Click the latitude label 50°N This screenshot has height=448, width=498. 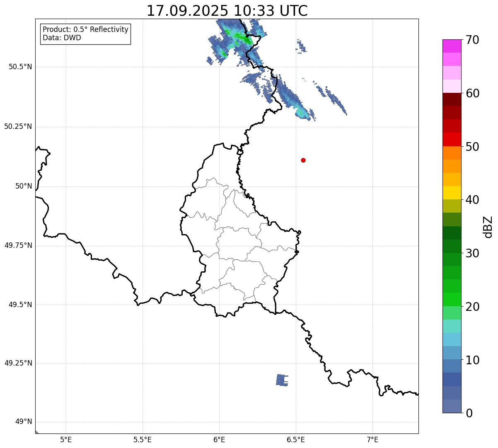pos(24,186)
